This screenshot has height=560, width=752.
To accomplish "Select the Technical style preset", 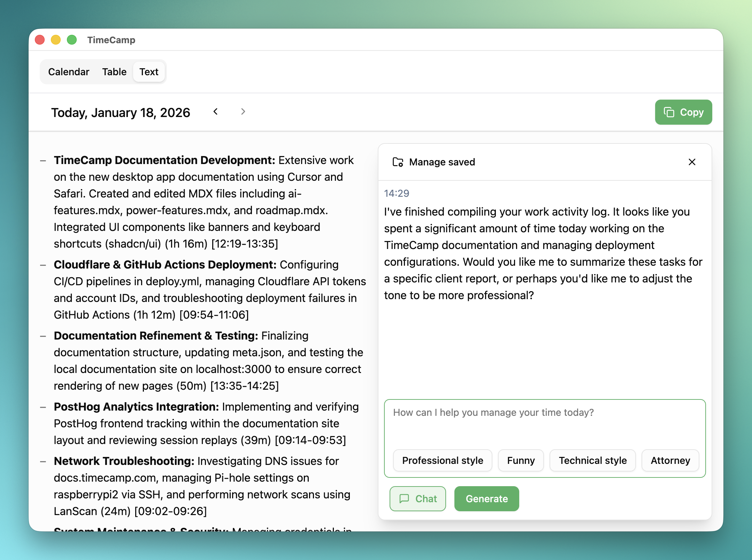I will pyautogui.click(x=592, y=460).
